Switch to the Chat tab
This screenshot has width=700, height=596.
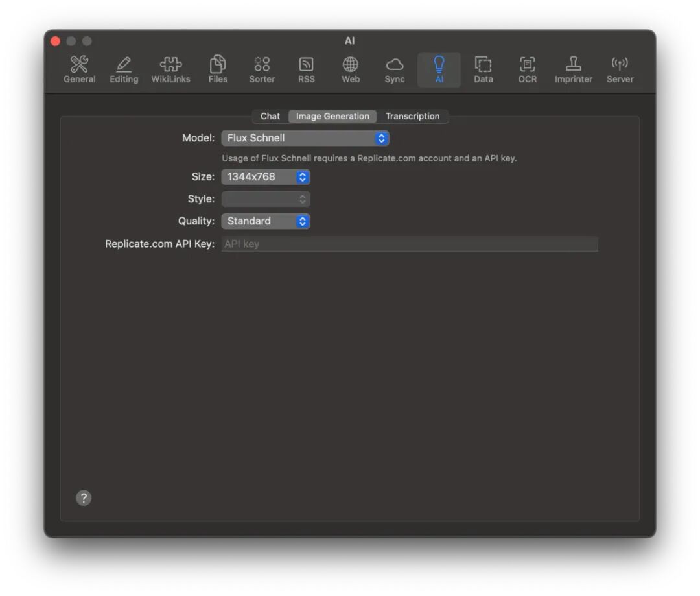[270, 116]
